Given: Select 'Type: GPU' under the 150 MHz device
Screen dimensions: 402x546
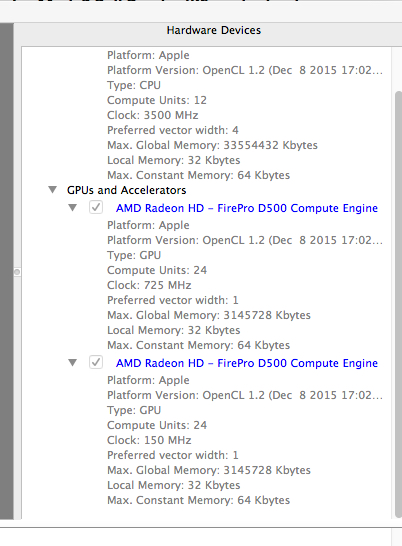Looking at the screenshot, I should (134, 410).
